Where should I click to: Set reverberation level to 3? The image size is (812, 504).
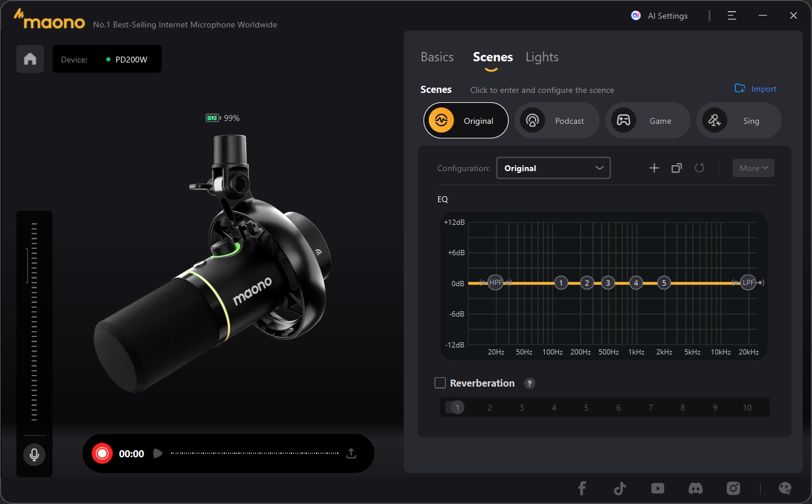pyautogui.click(x=522, y=408)
